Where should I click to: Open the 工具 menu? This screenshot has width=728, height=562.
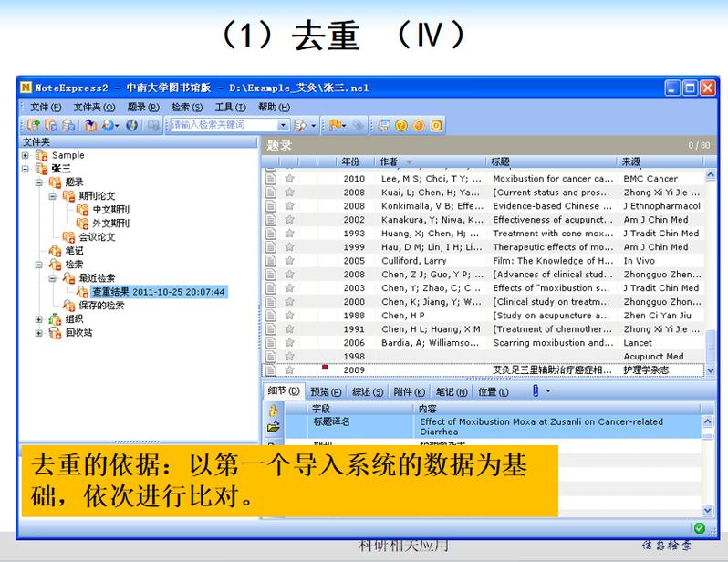click(x=230, y=108)
